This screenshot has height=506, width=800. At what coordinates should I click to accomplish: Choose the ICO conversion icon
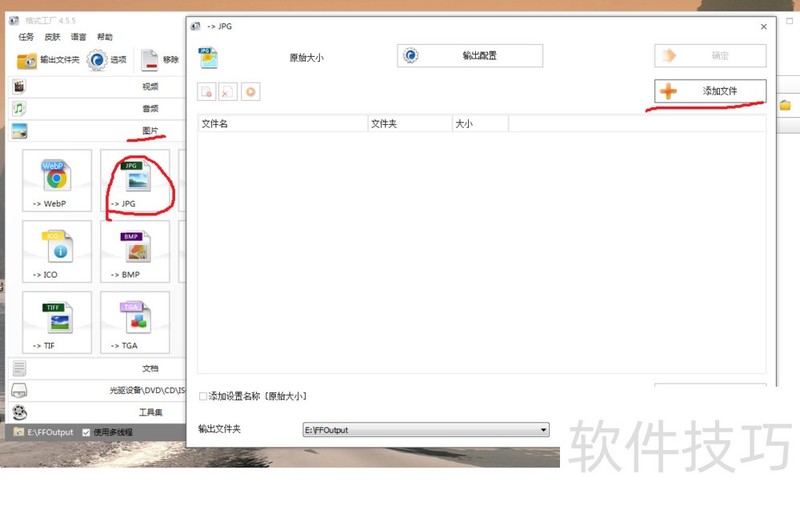57,251
